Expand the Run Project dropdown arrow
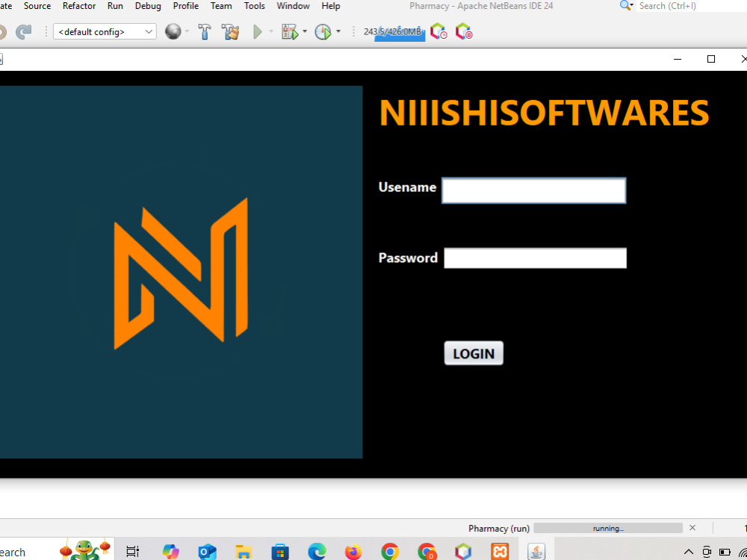Viewport: 747px width, 560px height. (271, 32)
